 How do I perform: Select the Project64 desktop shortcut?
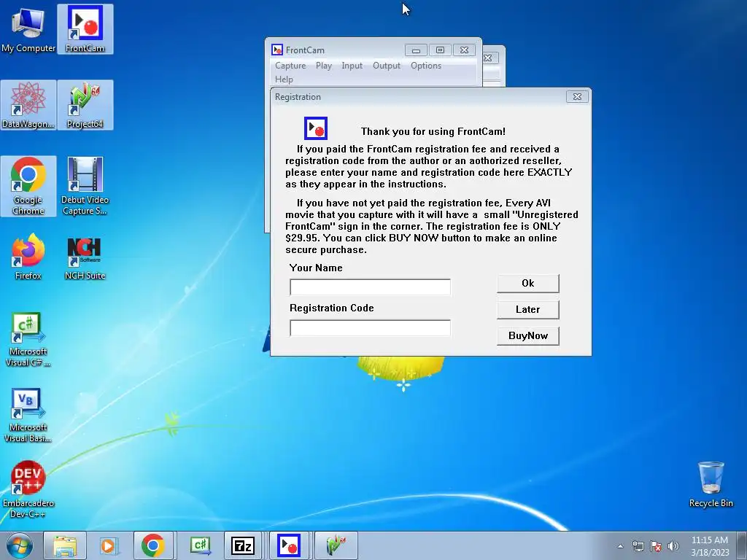pyautogui.click(x=85, y=105)
